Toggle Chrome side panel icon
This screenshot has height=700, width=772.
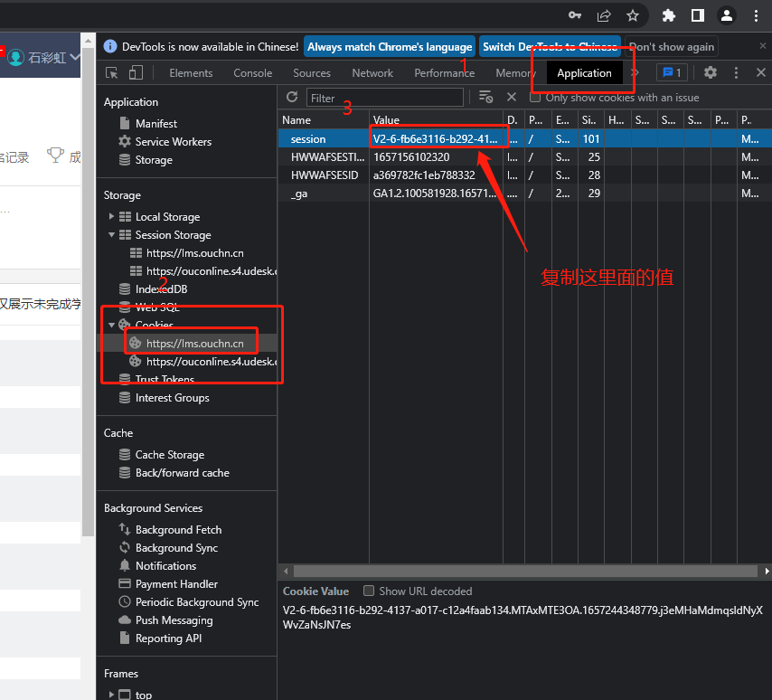click(x=698, y=15)
